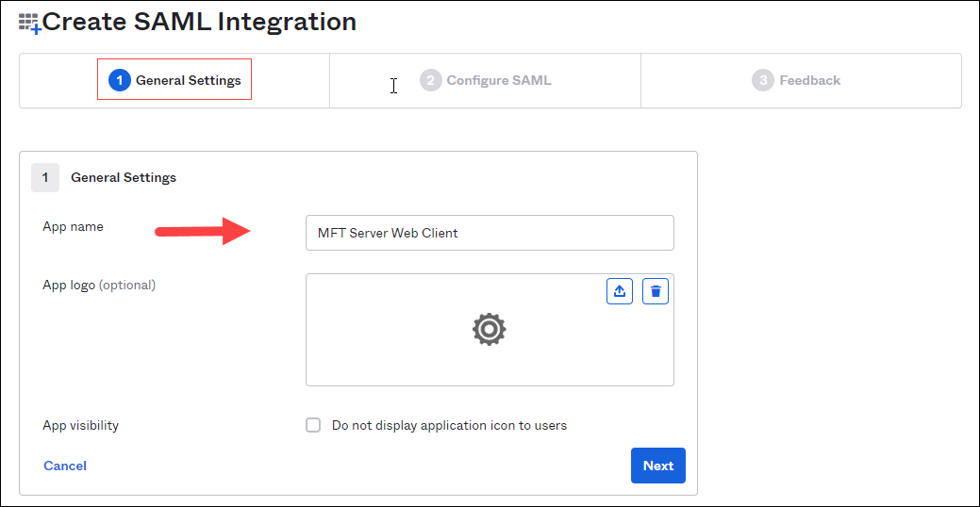Enable the do-not-display application icon checkbox
The image size is (980, 507).
313,425
